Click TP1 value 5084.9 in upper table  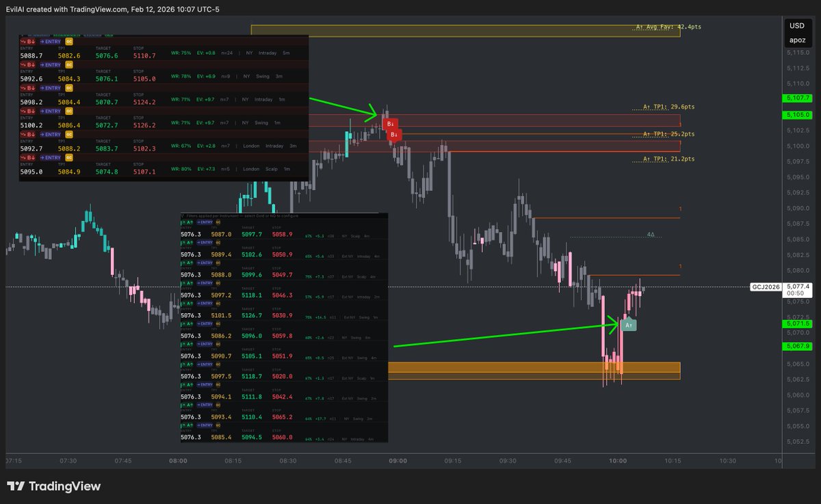click(69, 172)
